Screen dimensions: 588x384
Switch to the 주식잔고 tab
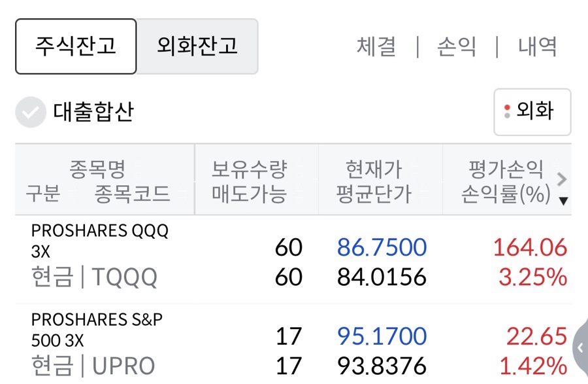point(76,46)
